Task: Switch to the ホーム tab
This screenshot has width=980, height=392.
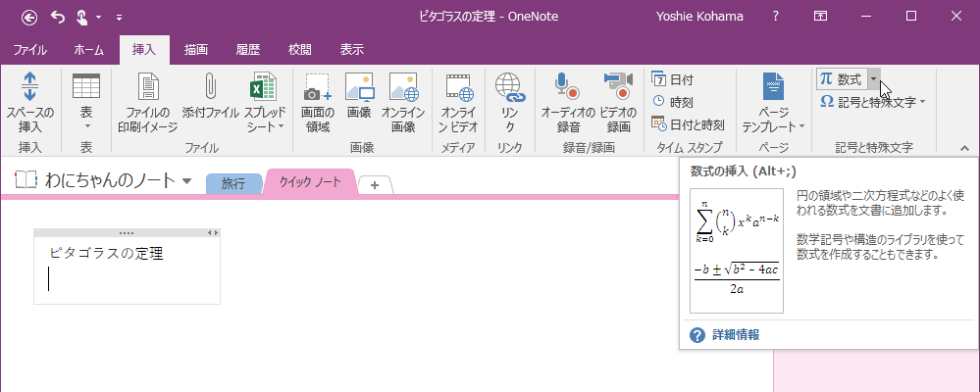Action: tap(88, 50)
